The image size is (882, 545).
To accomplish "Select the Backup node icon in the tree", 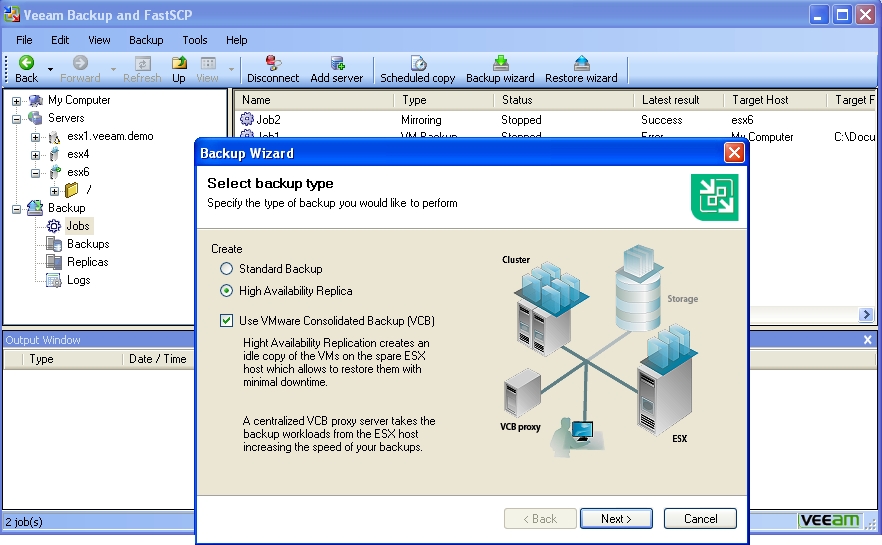I will click(x=35, y=208).
